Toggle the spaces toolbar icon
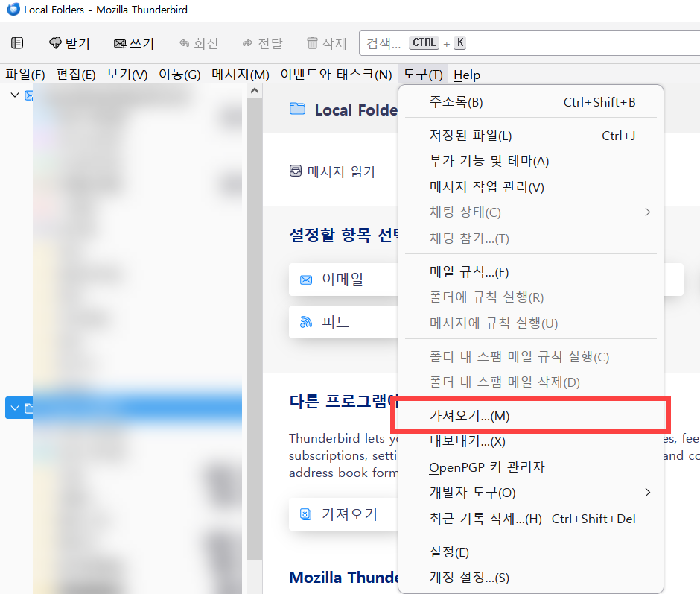Screen dimensions: 700x594 point(17,43)
